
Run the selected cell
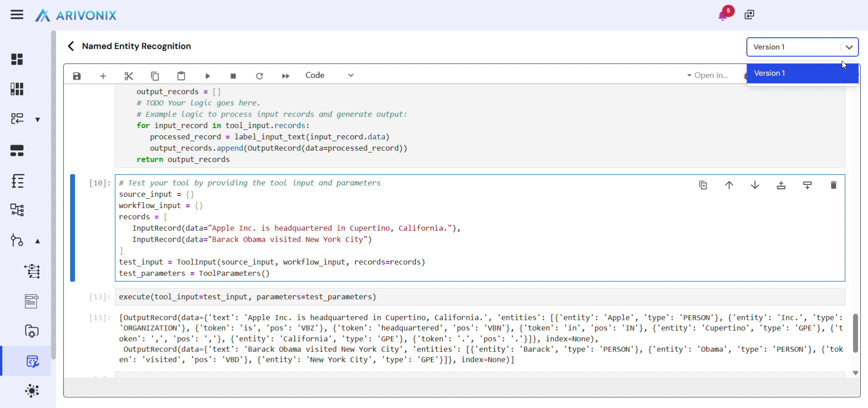click(x=208, y=76)
